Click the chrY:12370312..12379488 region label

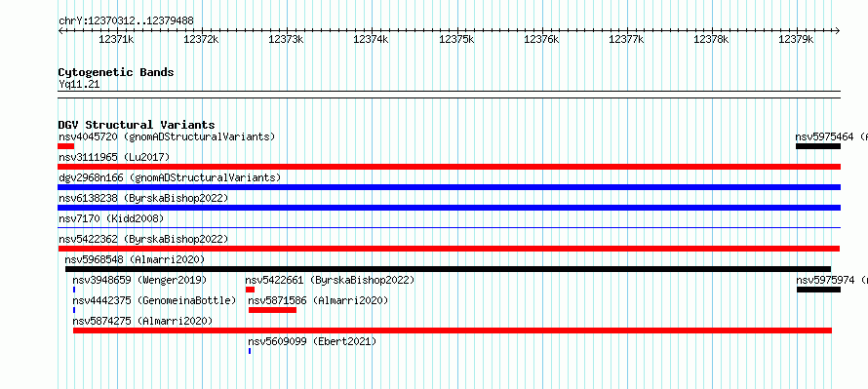coord(126,21)
